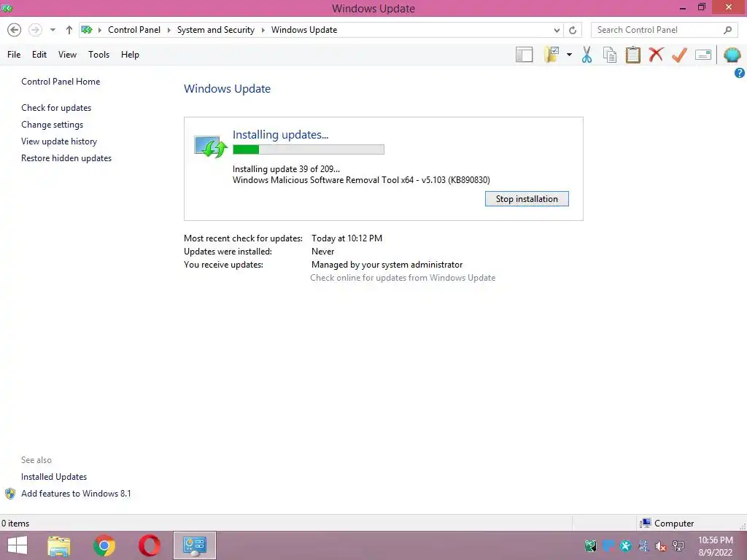Image resolution: width=747 pixels, height=560 pixels.
Task: Click the green PC tray icon
Action: coord(591,546)
